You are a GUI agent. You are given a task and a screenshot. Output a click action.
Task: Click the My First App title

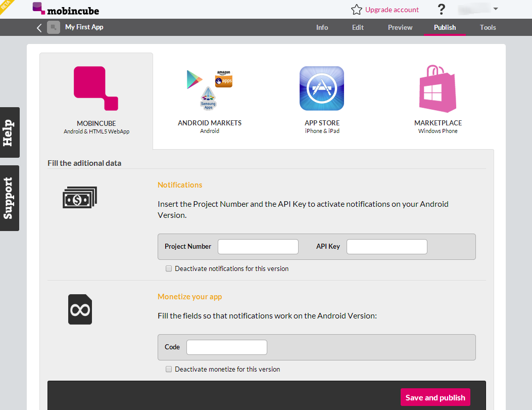coord(84,27)
